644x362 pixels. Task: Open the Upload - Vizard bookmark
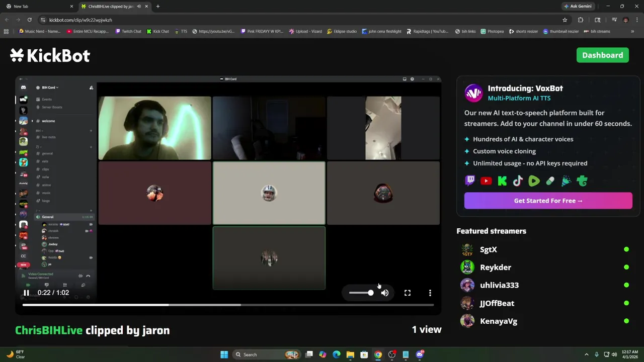[x=305, y=31]
